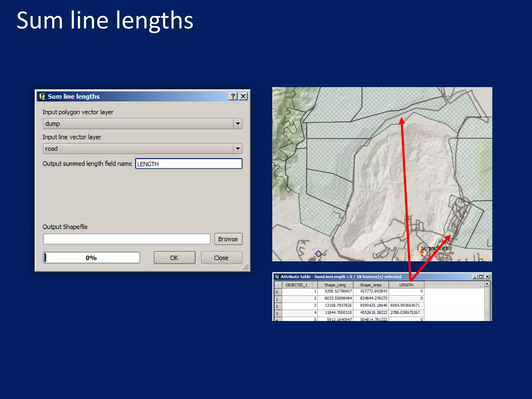Click the QGIS icon in Sum line lengths dialog
This screenshot has height=399, width=532.
(x=42, y=96)
